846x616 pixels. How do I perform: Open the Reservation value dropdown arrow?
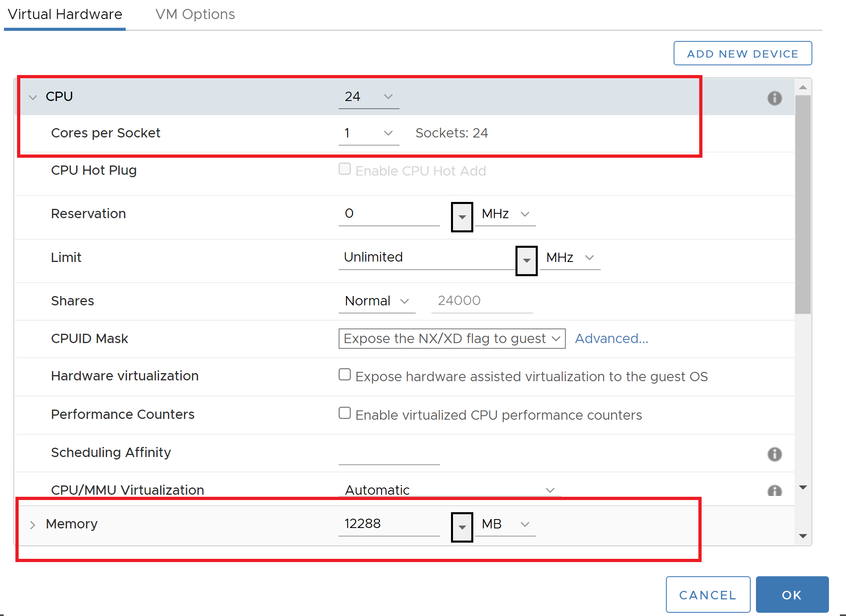462,217
